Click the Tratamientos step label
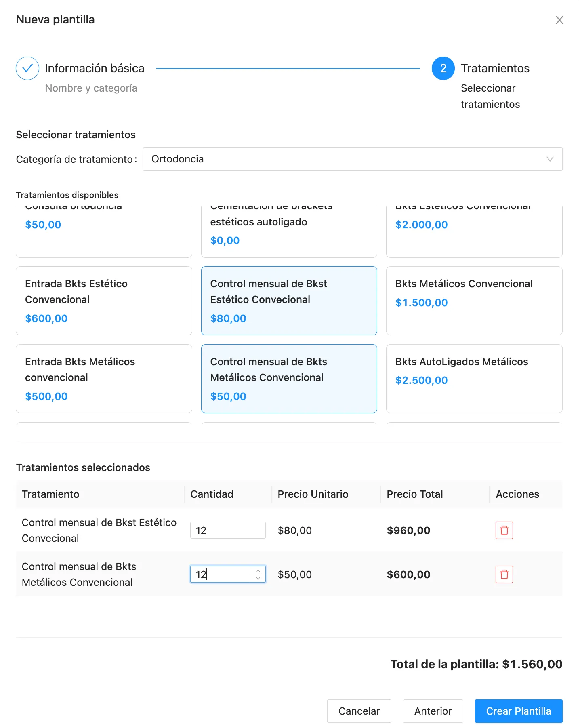580x728 pixels. (495, 68)
